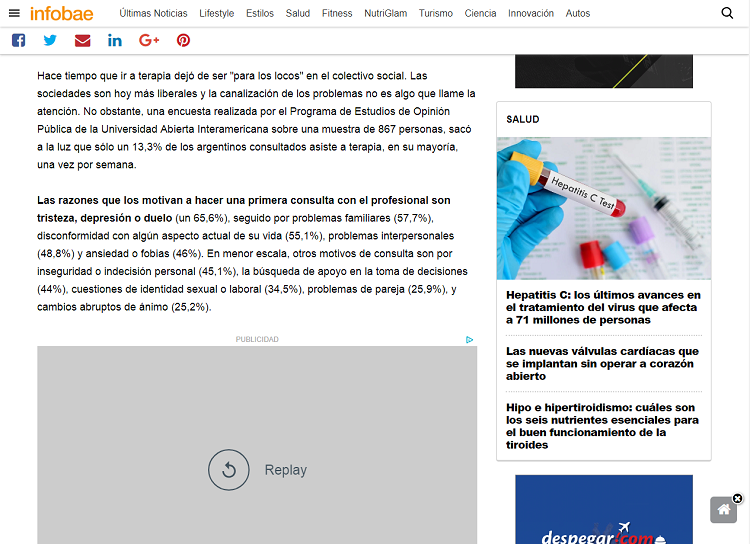Image resolution: width=750 pixels, height=544 pixels.
Task: Share article on Google Plus
Action: 149,40
